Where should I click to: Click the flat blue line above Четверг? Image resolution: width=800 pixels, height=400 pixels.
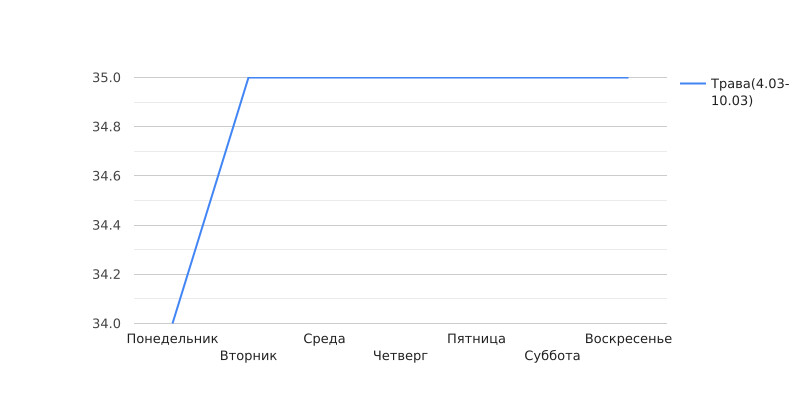pos(401,78)
